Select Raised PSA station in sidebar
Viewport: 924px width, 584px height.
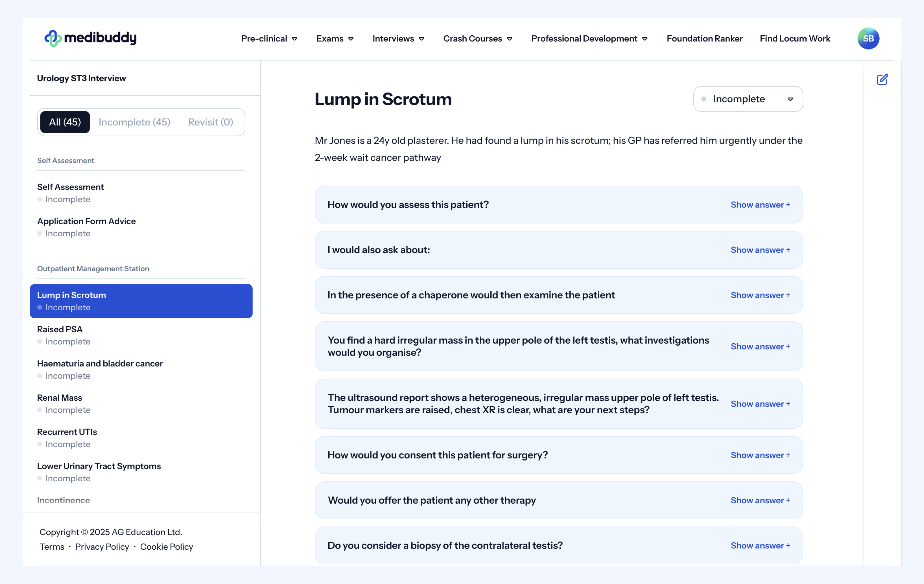point(60,329)
